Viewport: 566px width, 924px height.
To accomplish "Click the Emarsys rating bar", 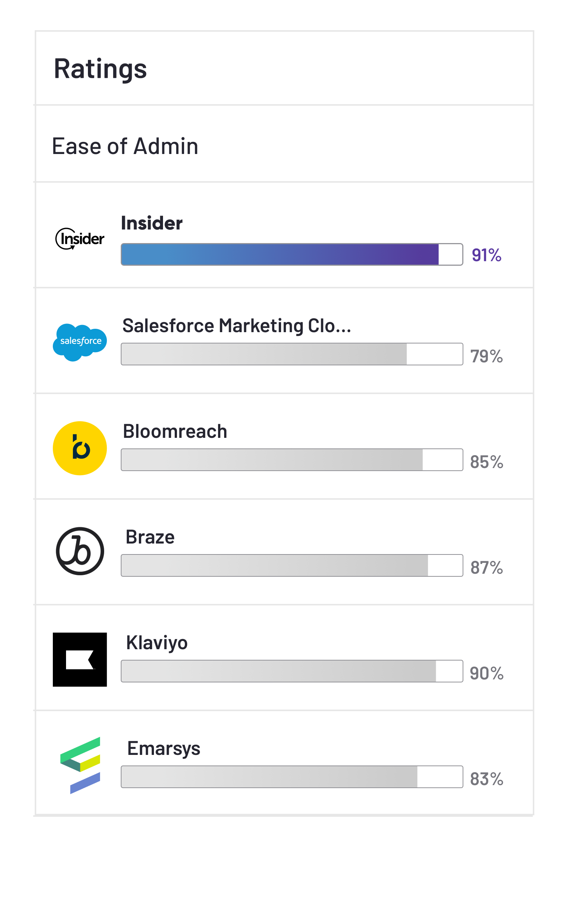I will tap(292, 777).
